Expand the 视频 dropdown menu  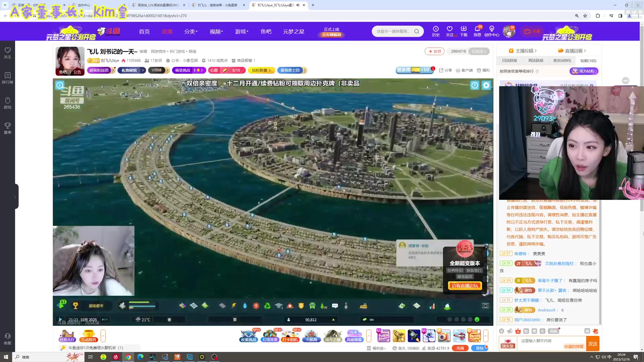point(216,32)
